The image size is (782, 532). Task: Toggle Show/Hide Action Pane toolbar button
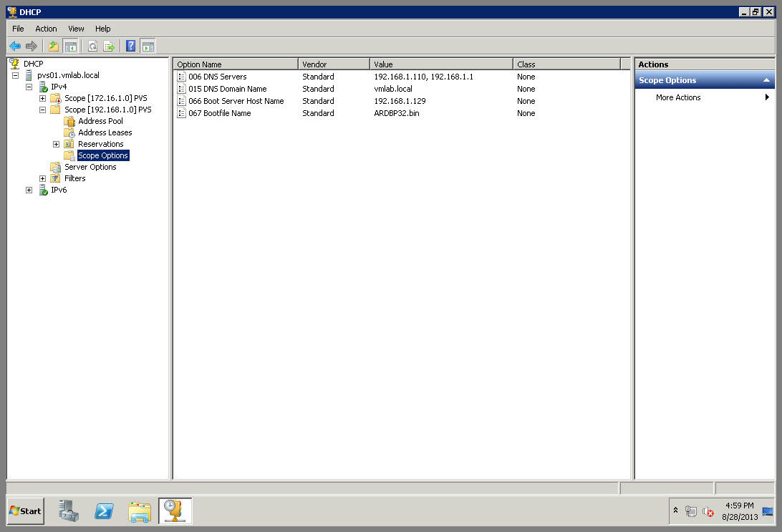point(148,47)
